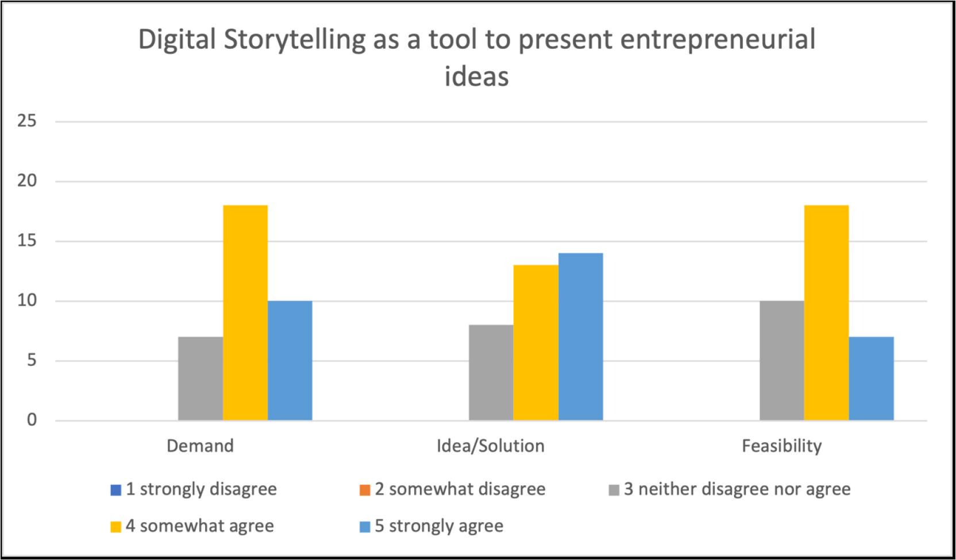Select the yellow bar in the Feasibility group

pyautogui.click(x=827, y=313)
